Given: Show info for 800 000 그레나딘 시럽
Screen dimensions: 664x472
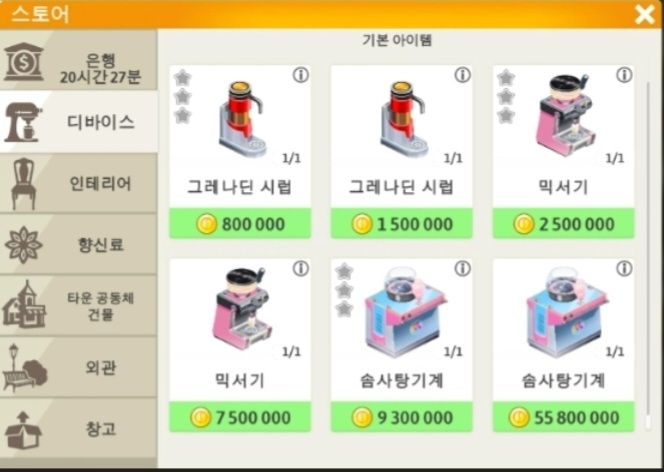Looking at the screenshot, I should click(x=301, y=75).
